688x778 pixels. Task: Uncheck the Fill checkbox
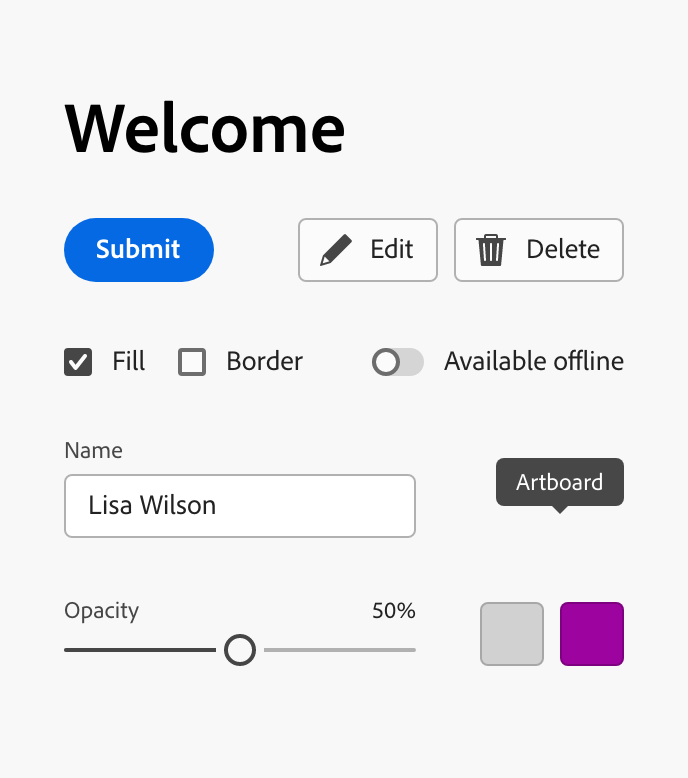pyautogui.click(x=78, y=362)
